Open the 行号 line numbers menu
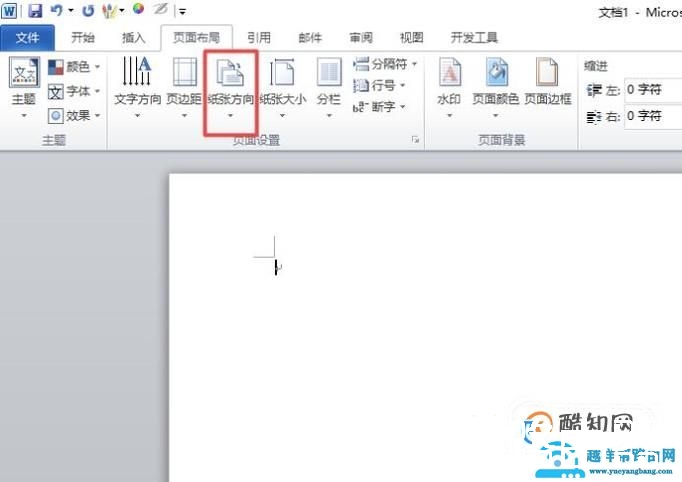 tap(379, 85)
